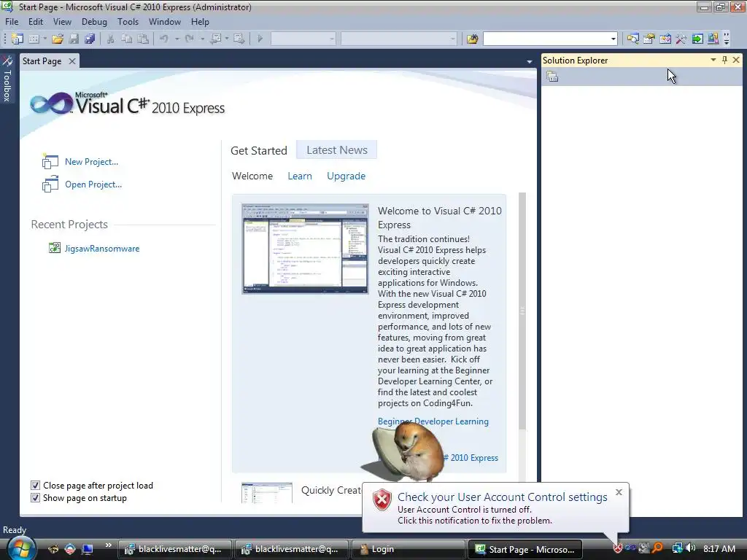The image size is (747, 560).
Task: Click the Properties icon inside Solution Explorer
Action: point(552,76)
